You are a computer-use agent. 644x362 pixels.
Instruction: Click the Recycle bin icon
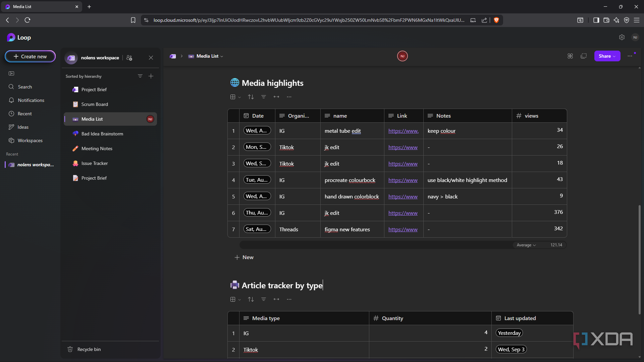70,349
